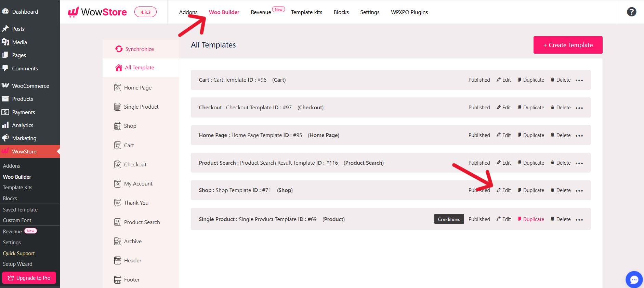Click Create Template button

point(568,45)
